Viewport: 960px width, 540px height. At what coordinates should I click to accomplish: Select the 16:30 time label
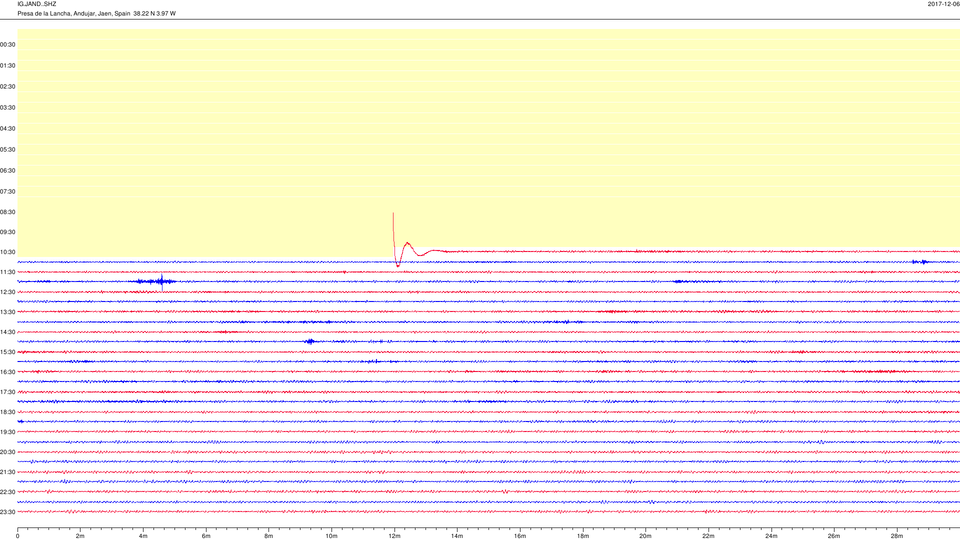tap(8, 372)
